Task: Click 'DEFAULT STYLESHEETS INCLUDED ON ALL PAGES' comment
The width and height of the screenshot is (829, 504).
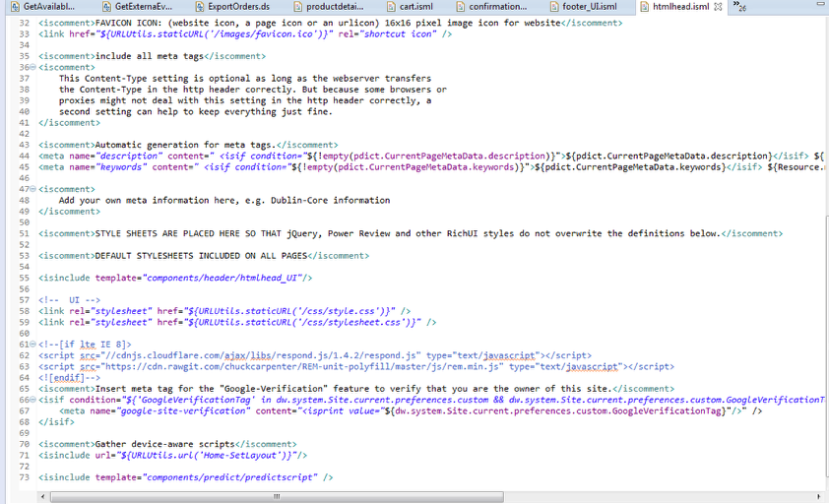Action: coord(201,256)
